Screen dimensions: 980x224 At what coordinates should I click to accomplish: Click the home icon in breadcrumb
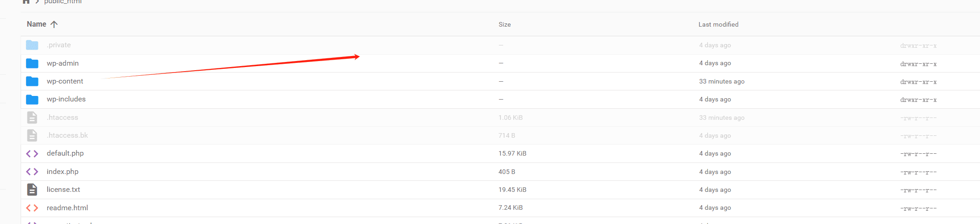26,1
